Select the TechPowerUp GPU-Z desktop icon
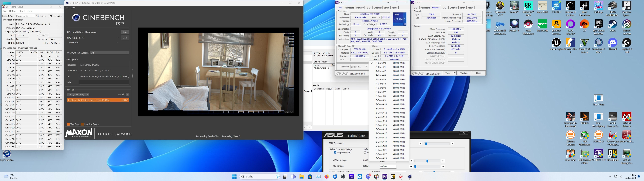Screen dimensions: 644x181 pyautogui.click(x=585, y=156)
